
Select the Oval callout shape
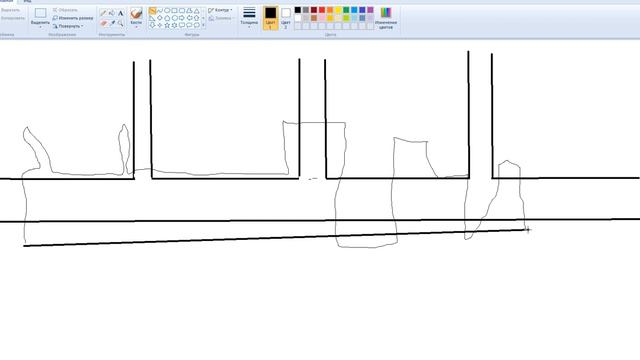[x=189, y=25]
